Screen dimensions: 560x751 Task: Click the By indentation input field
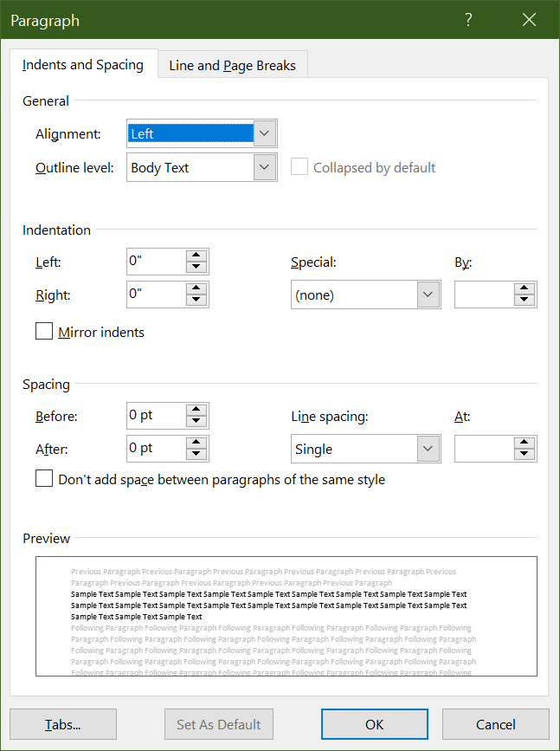(485, 295)
